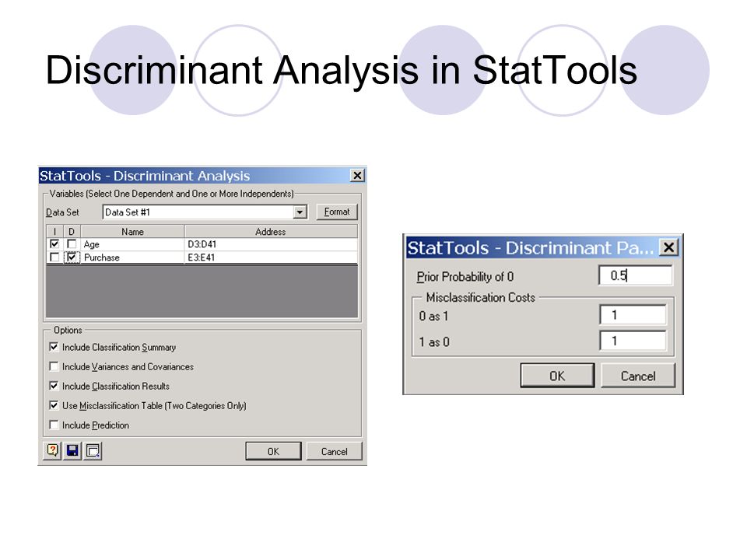The height and width of the screenshot is (560, 747).
Task: Uncheck the D checkbox for Purchase
Action: 72,257
